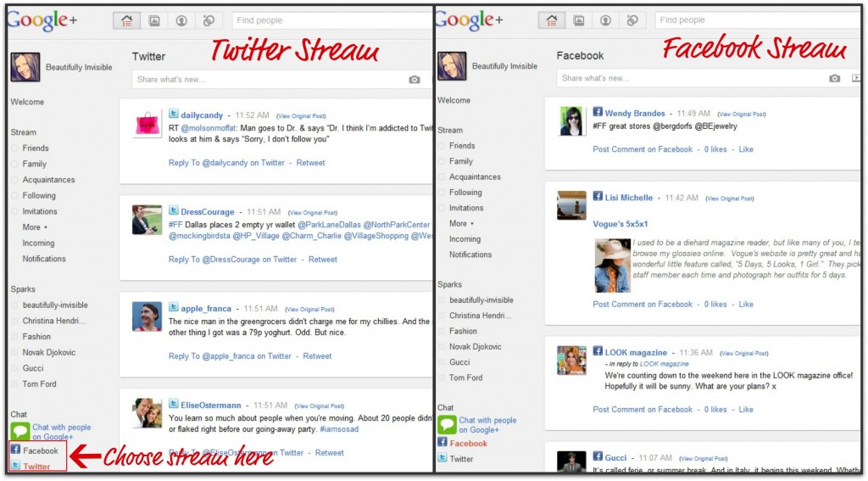Click Reply To @dailycandy on Twitter
Screen dimensions: 868x481
click(226, 163)
